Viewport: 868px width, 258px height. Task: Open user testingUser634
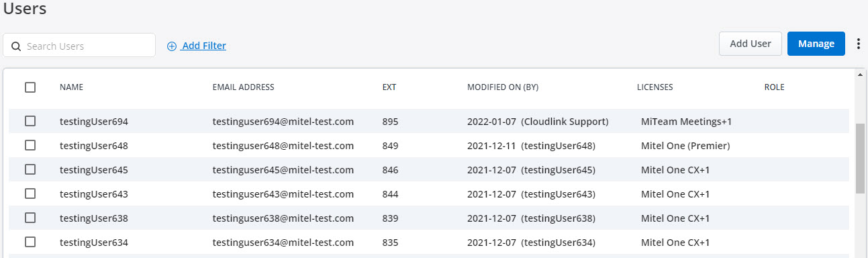tap(93, 243)
